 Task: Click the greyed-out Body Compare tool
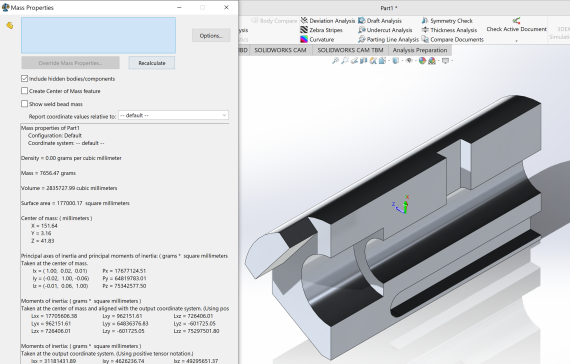click(x=274, y=21)
